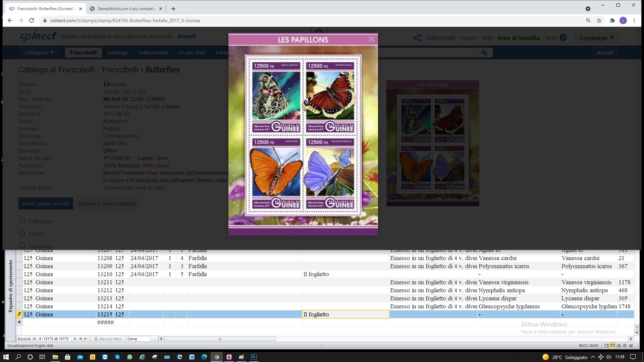This screenshot has width=644, height=362.
Task: Close the StampWorld.com tab
Action: [x=160, y=9]
